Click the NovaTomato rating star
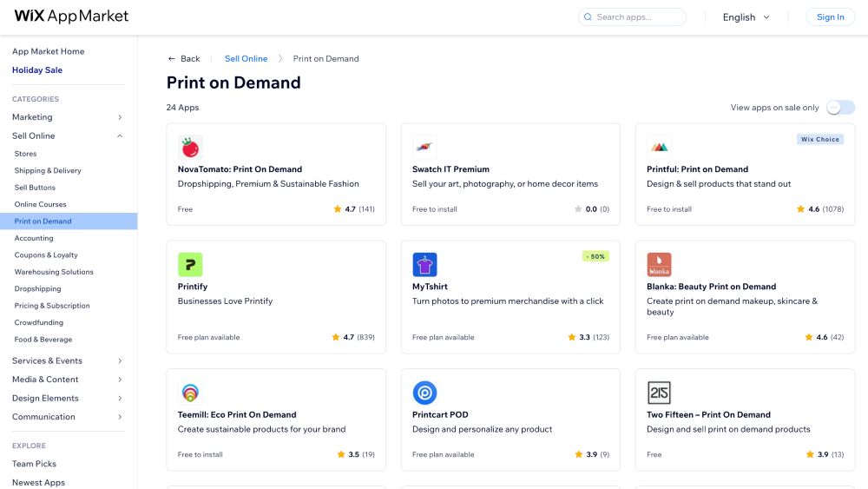 click(x=337, y=208)
